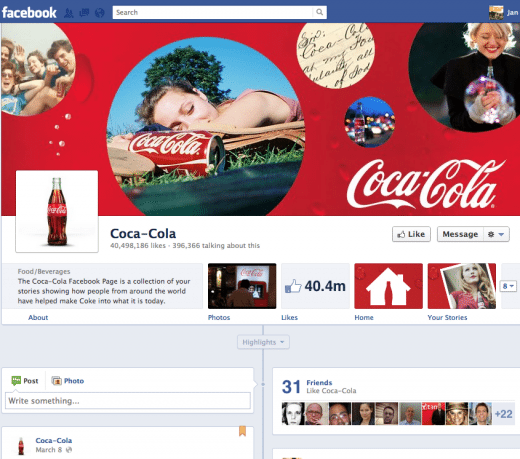Image resolution: width=520 pixels, height=459 pixels.
Task: Open the gear settings icon beside Message
Action: 491,234
